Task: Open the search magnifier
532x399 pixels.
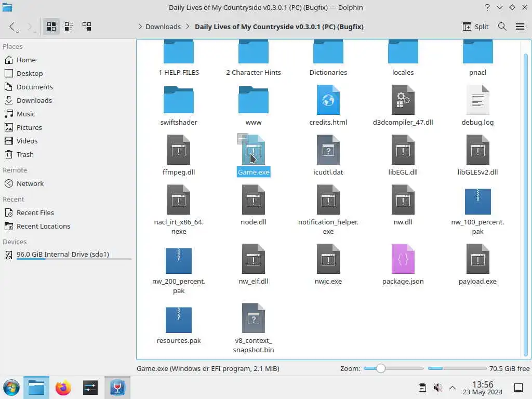Action: pos(502,26)
